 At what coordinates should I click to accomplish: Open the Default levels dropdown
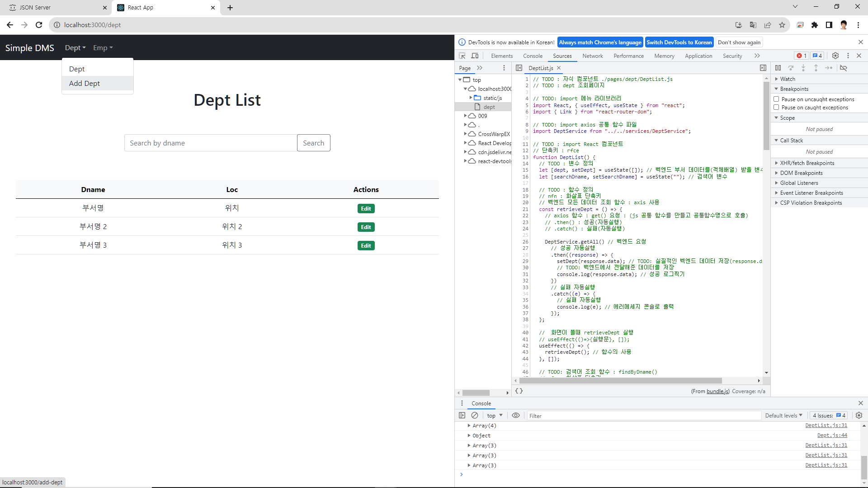pyautogui.click(x=783, y=415)
